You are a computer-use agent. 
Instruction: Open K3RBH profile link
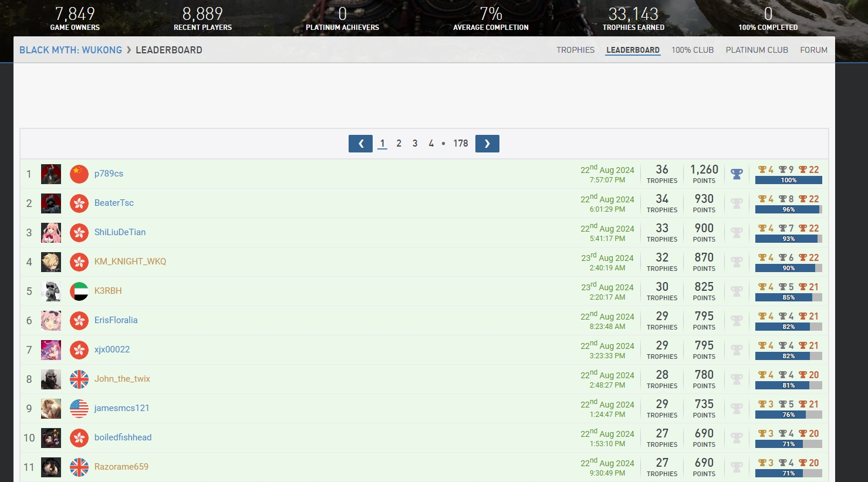108,291
